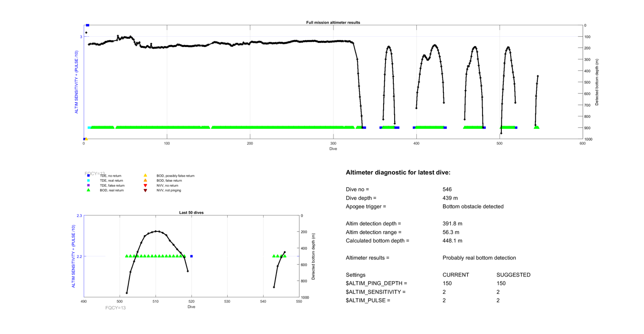Image resolution: width=644 pixels, height=334 pixels.
Task: Click the 'TDE, no return' legend label
Action: (x=110, y=176)
